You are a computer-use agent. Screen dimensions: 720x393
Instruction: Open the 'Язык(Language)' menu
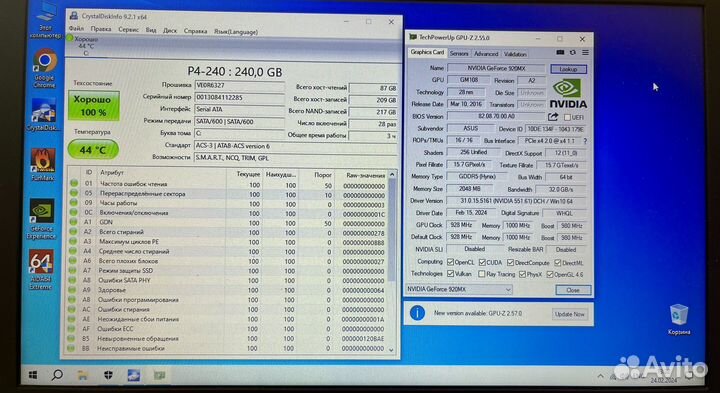(x=236, y=32)
